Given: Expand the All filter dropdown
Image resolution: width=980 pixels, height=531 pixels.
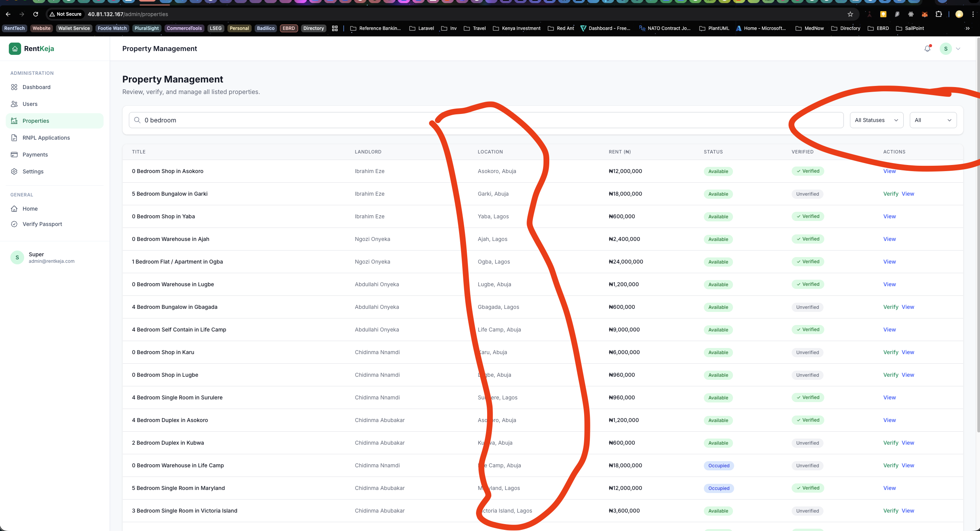Looking at the screenshot, I should (x=932, y=120).
